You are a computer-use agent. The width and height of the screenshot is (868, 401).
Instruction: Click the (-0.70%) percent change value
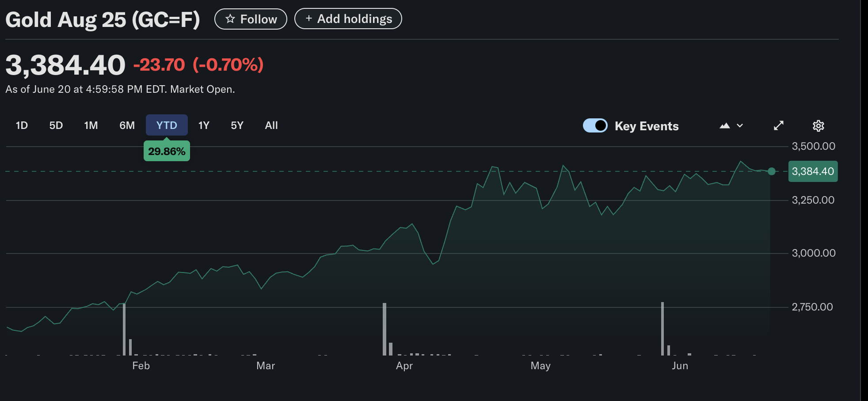(228, 65)
